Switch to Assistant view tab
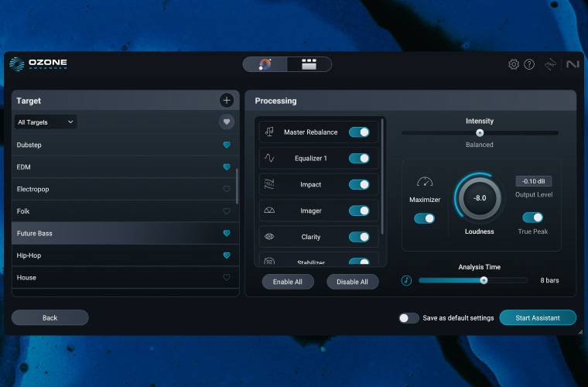Viewport: 588px width, 387px height. click(x=265, y=64)
